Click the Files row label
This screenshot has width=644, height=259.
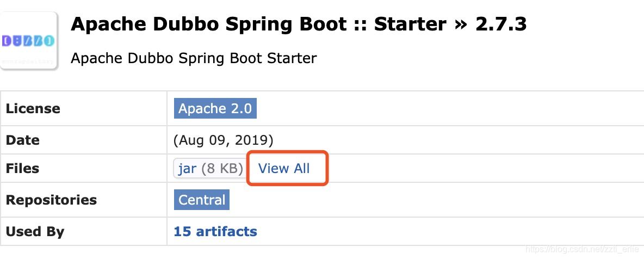click(22, 168)
